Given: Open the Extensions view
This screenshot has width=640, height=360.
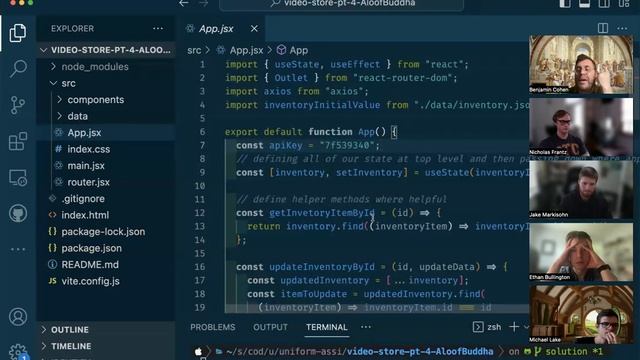Looking at the screenshot, I should click(18, 141).
